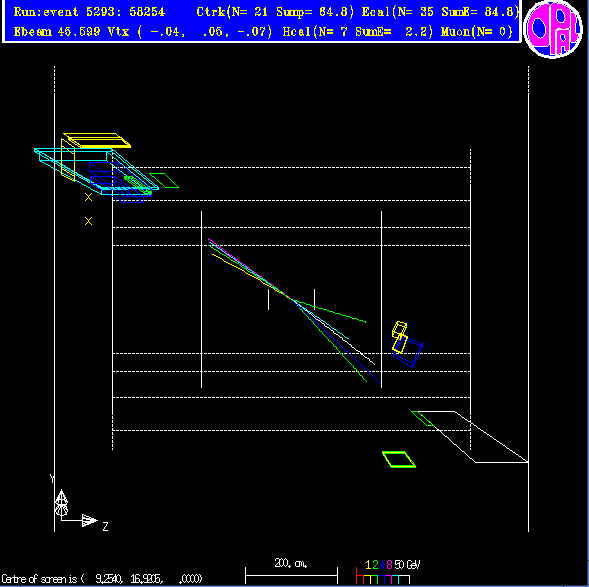Select the cyan calorimeter cluster outline
Image resolution: width=589 pixels, height=587 pixels.
pyautogui.click(x=96, y=171)
